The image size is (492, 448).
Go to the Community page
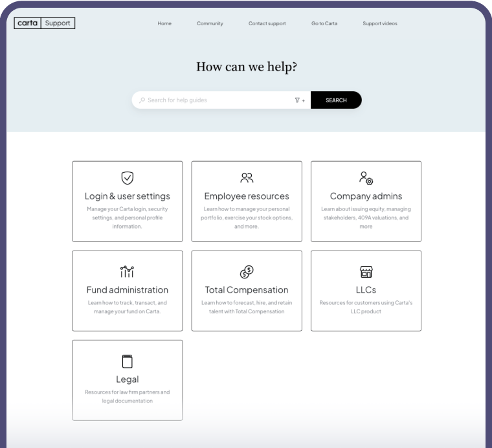[210, 23]
